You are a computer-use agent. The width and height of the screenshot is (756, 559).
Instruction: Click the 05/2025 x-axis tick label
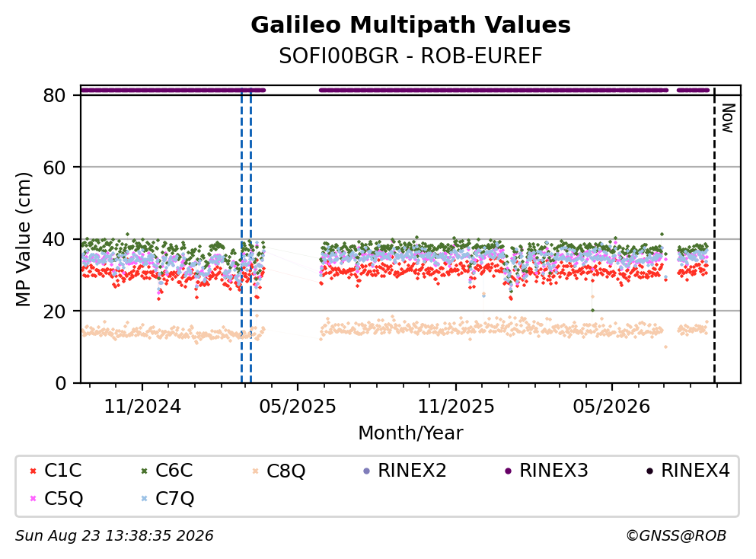point(298,407)
